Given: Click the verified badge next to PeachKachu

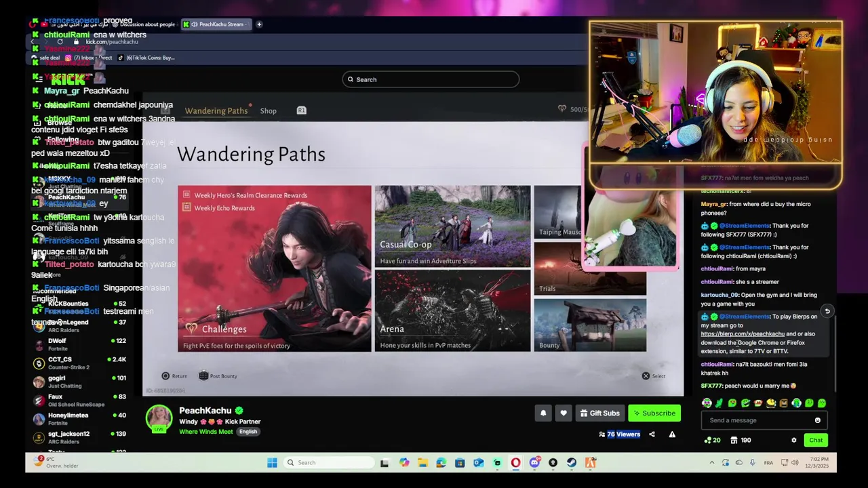Looking at the screenshot, I should [x=239, y=410].
